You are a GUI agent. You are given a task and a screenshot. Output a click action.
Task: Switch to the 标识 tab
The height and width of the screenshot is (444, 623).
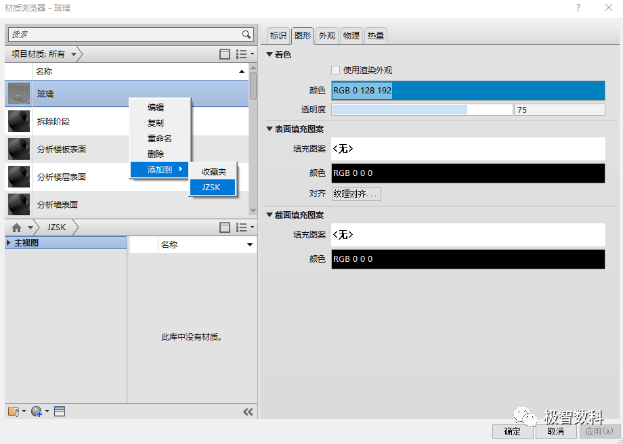[278, 35]
